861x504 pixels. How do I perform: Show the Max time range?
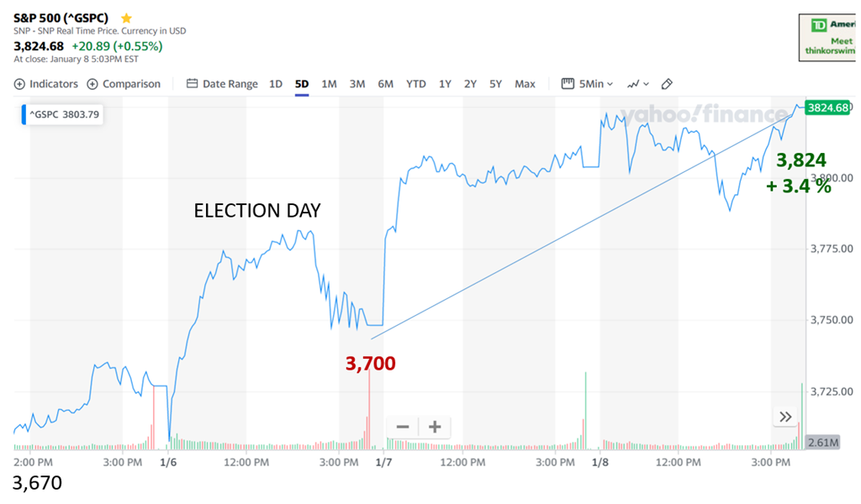pos(525,84)
